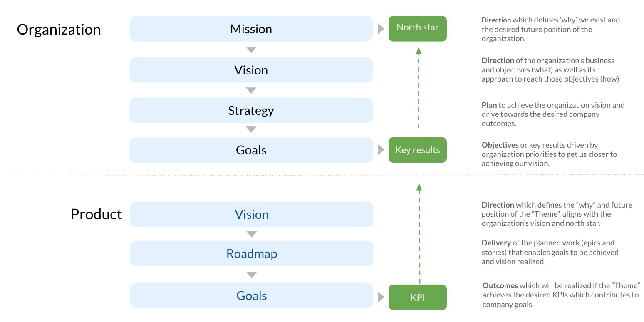This screenshot has height=322, width=644.
Task: Click the arrow pointing to the KPI box
Action: click(381, 297)
